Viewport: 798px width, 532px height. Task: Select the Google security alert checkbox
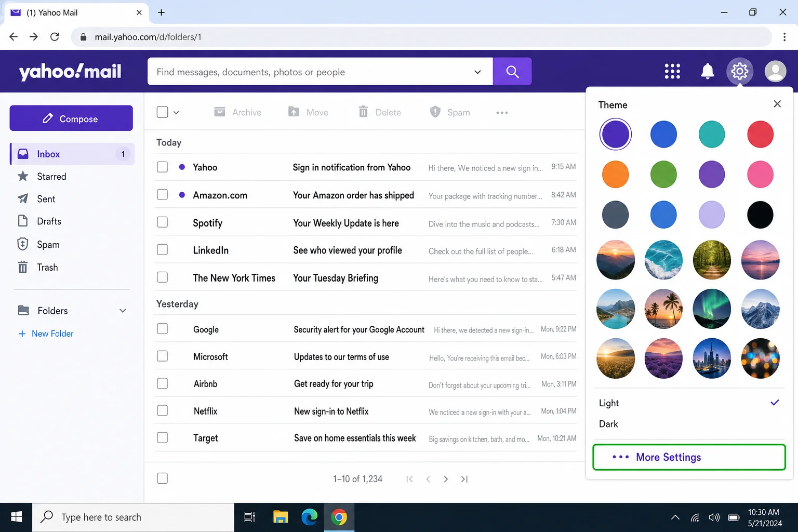[x=163, y=329]
